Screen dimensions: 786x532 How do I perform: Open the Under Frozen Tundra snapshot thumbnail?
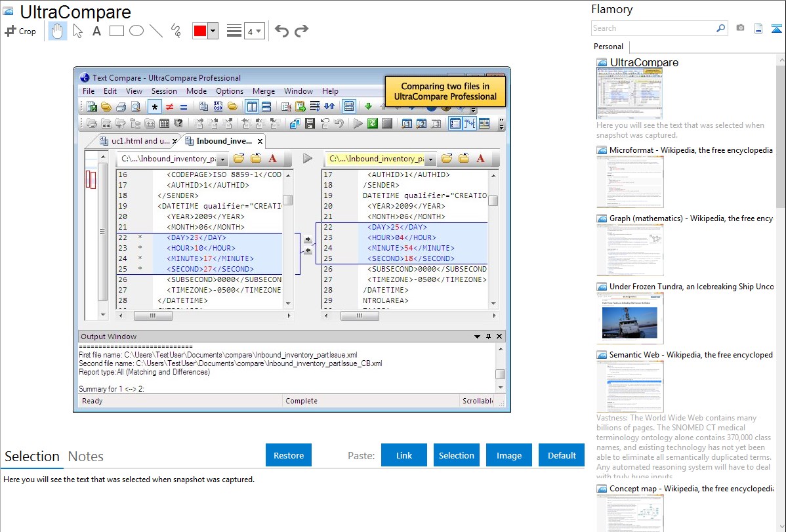pos(630,318)
